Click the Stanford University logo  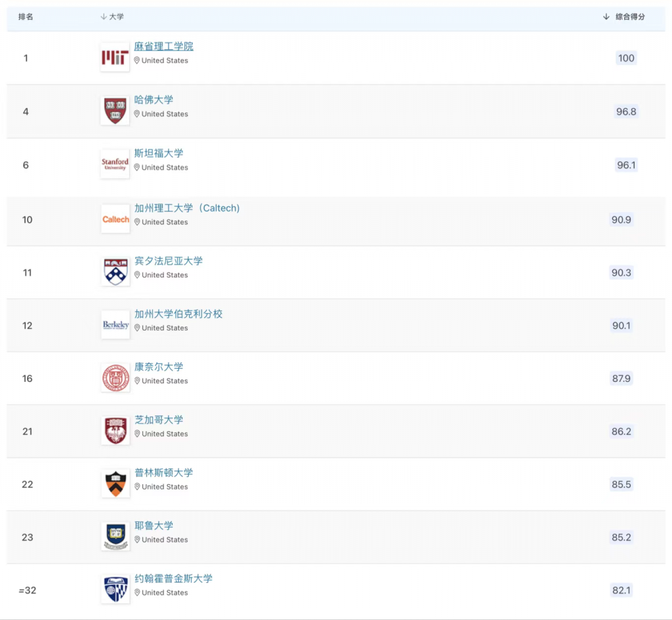coord(115,164)
